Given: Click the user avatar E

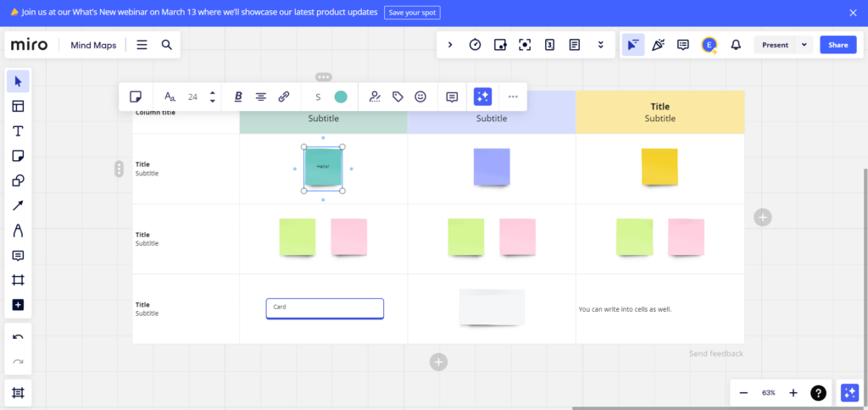Looking at the screenshot, I should (709, 45).
